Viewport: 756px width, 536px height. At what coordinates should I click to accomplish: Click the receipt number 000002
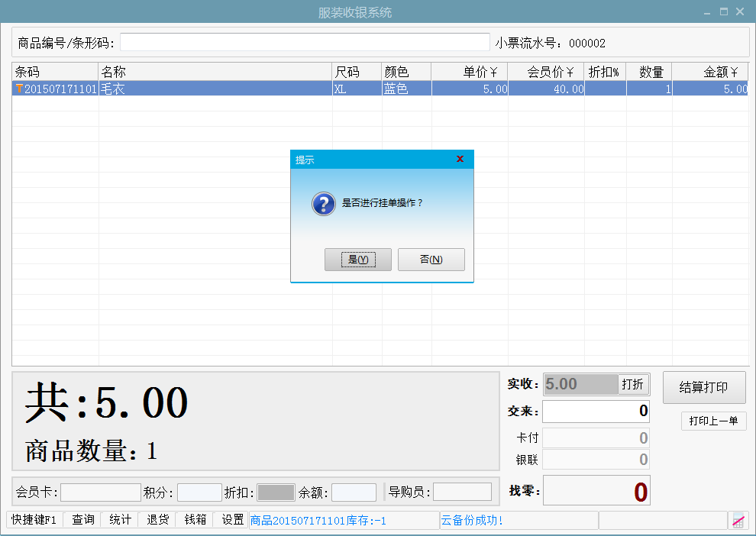586,44
